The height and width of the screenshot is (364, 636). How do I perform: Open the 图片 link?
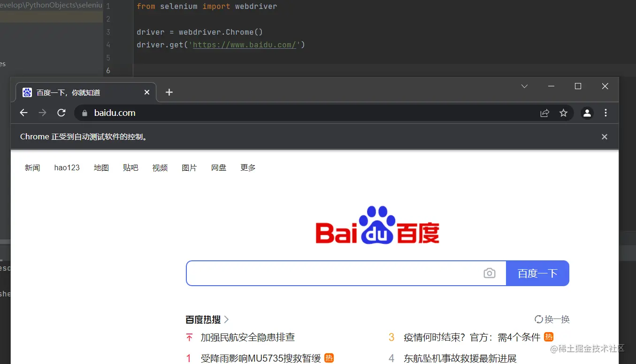(x=189, y=167)
